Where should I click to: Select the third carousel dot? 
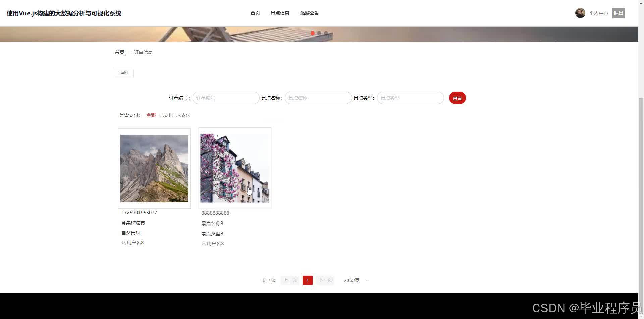326,33
